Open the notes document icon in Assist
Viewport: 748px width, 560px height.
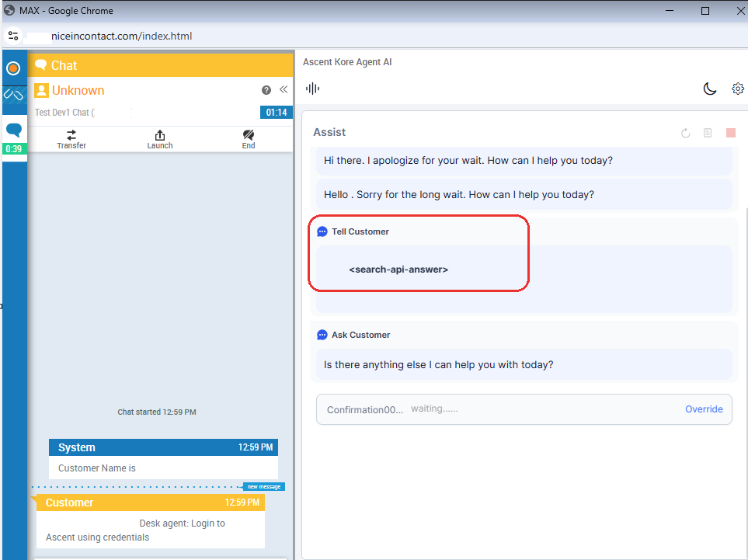pos(708,133)
